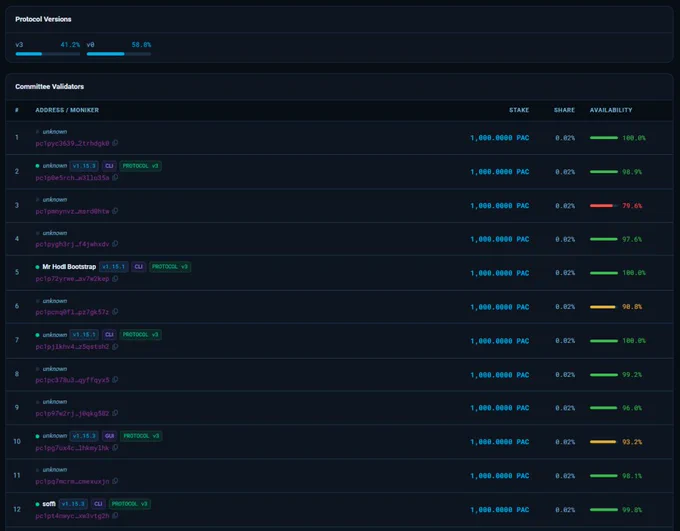The height and width of the screenshot is (531, 680).
Task: Copy the address of validator row 4
Action: tap(115, 244)
